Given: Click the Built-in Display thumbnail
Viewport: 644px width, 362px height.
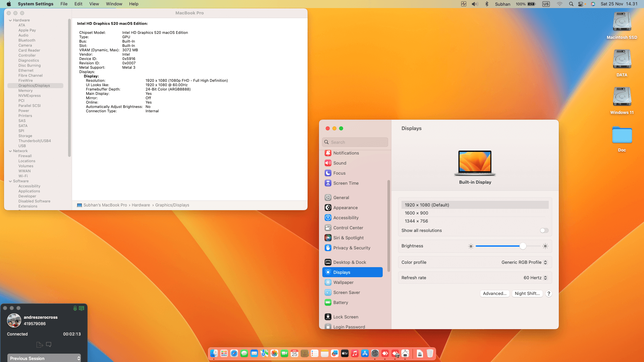Looking at the screenshot, I should [x=475, y=163].
